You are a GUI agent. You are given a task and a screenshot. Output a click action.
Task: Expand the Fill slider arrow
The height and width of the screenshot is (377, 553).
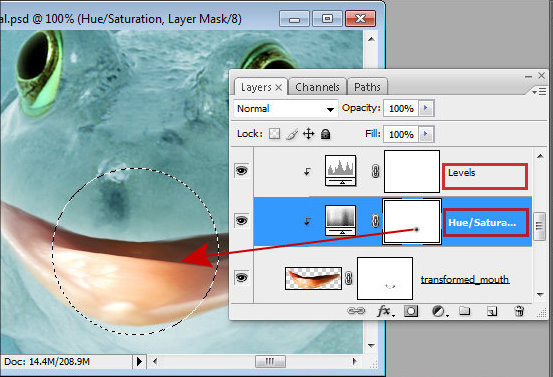(x=426, y=134)
